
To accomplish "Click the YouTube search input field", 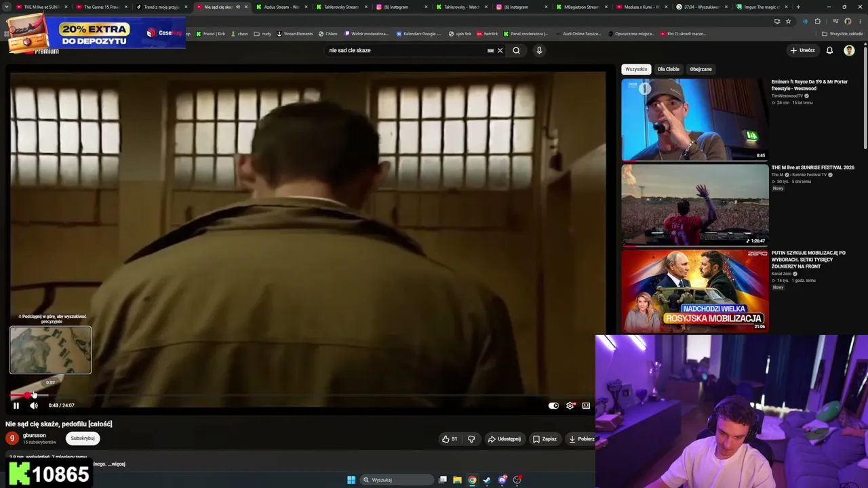I will (405, 50).
